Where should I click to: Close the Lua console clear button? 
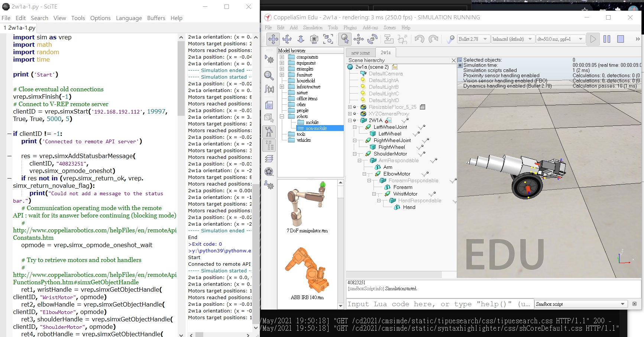click(634, 304)
